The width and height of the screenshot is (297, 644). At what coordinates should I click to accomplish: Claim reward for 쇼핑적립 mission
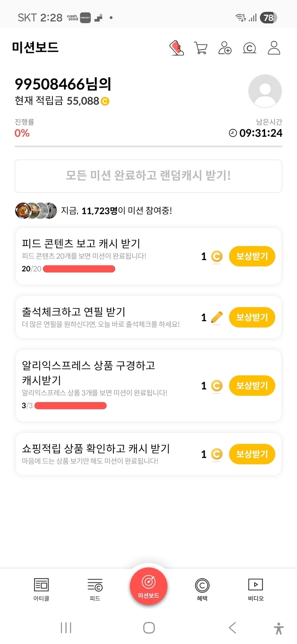pos(252,454)
